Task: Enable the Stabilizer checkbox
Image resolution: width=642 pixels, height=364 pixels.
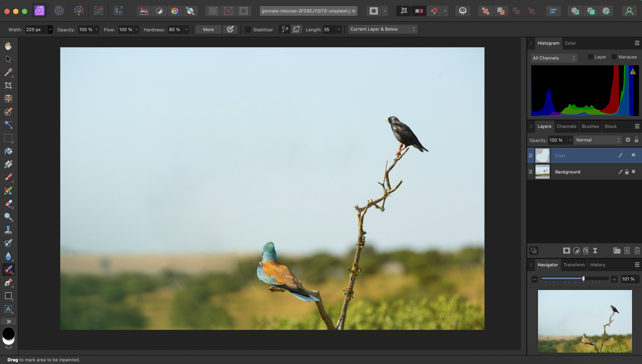Action: click(x=248, y=30)
